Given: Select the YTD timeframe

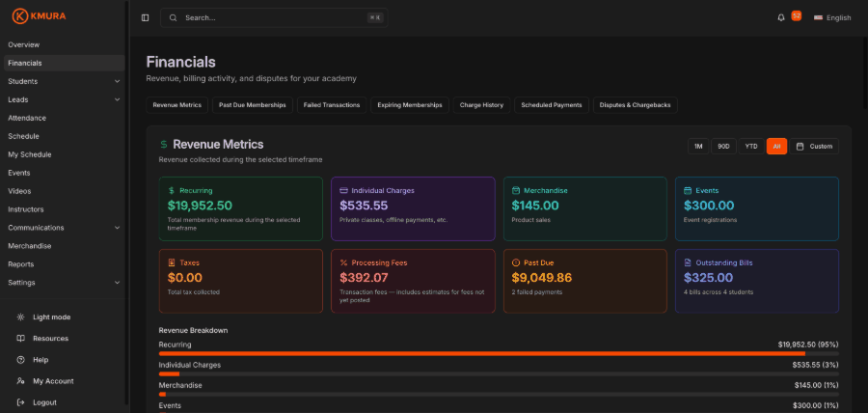Looking at the screenshot, I should coord(751,146).
